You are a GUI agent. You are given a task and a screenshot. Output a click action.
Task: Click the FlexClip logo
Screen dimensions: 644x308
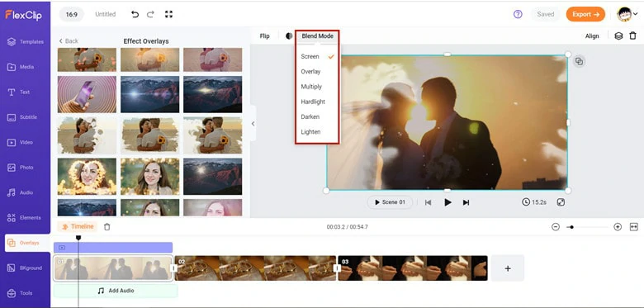(x=23, y=15)
